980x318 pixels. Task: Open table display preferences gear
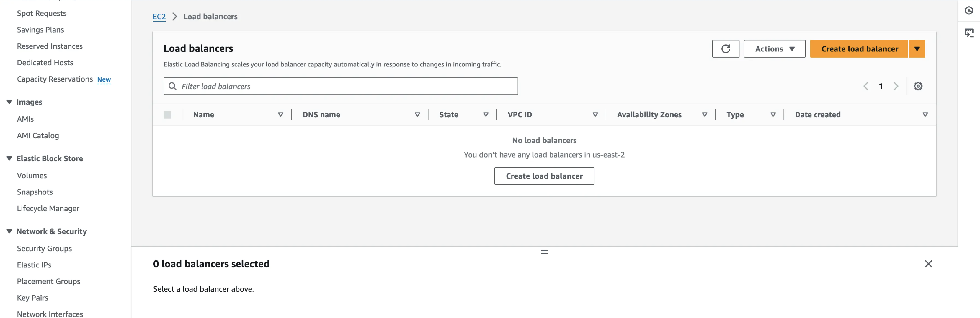point(918,86)
